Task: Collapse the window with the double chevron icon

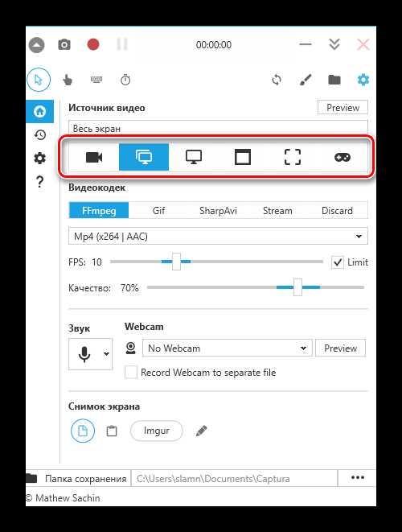Action: click(x=334, y=44)
